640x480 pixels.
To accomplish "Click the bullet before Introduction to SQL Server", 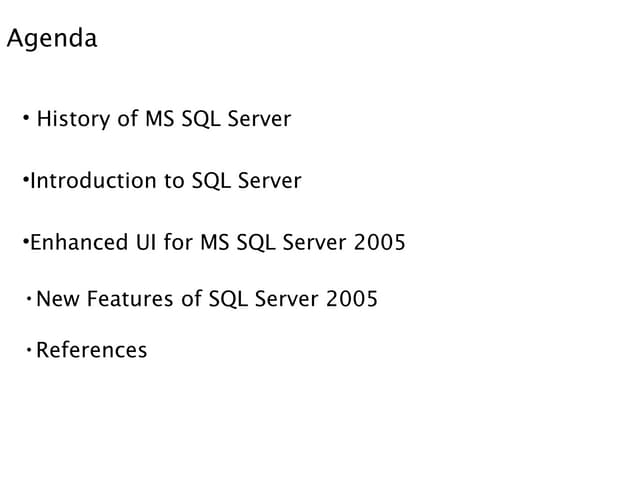I will pyautogui.click(x=25, y=181).
